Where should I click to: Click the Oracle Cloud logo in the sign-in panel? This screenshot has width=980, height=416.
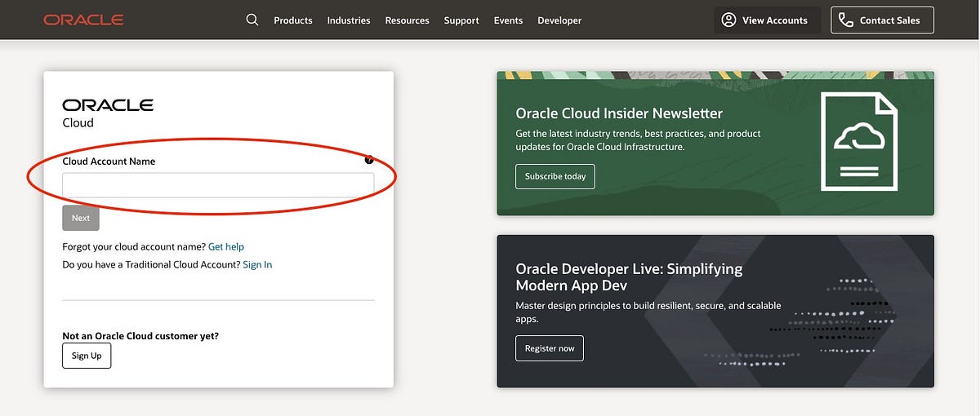pyautogui.click(x=108, y=113)
